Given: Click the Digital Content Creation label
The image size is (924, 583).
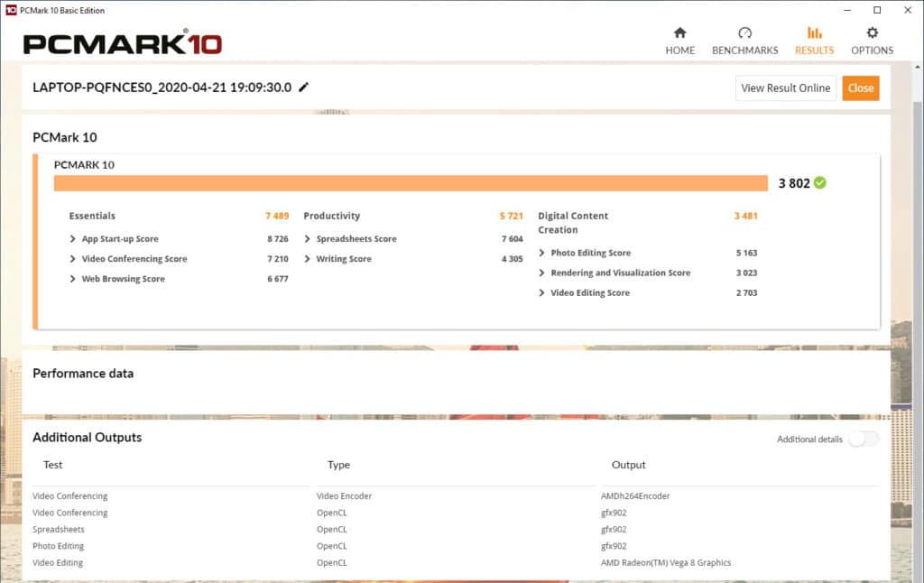Looking at the screenshot, I should coord(573,223).
